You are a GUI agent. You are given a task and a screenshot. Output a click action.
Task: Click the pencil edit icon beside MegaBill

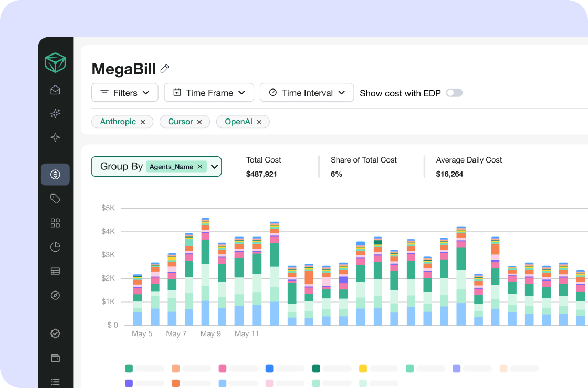pyautogui.click(x=165, y=69)
